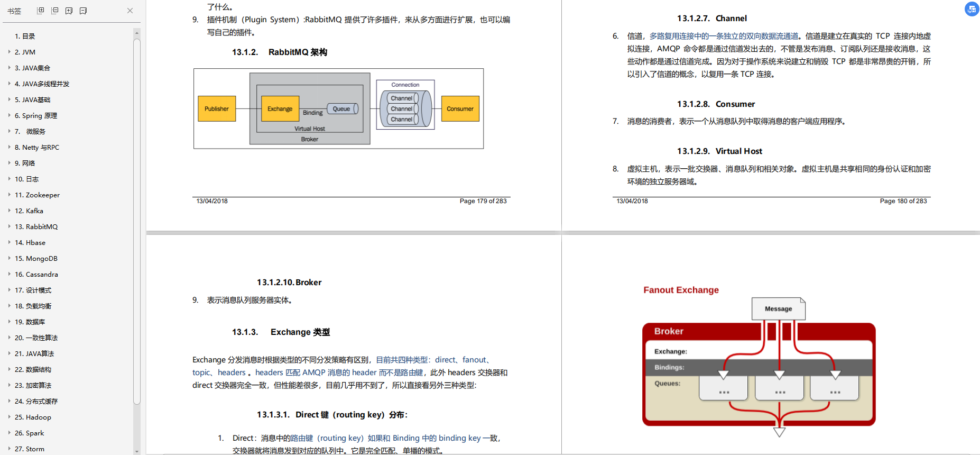This screenshot has height=455, width=980.
Task: Expand the '10. 日志' bookmark arrow
Action: (x=10, y=179)
